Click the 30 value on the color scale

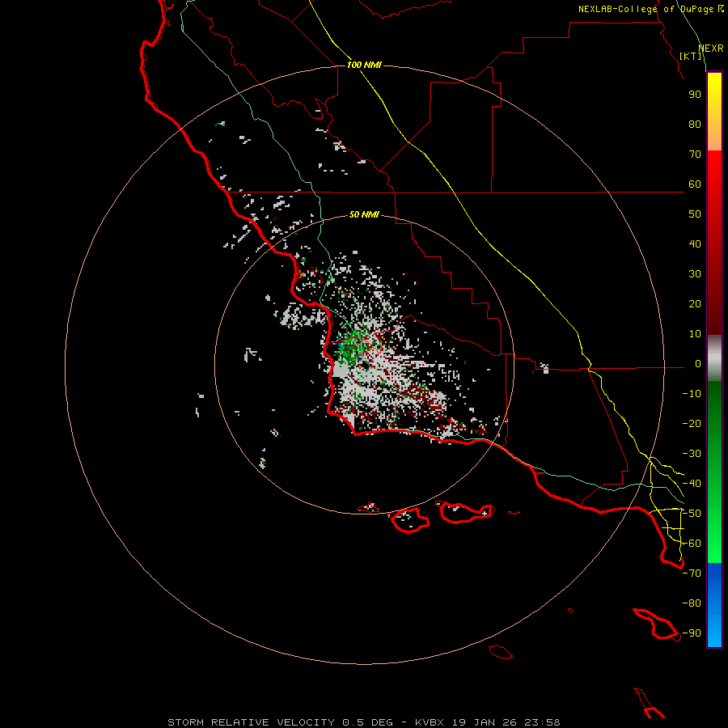(x=695, y=274)
